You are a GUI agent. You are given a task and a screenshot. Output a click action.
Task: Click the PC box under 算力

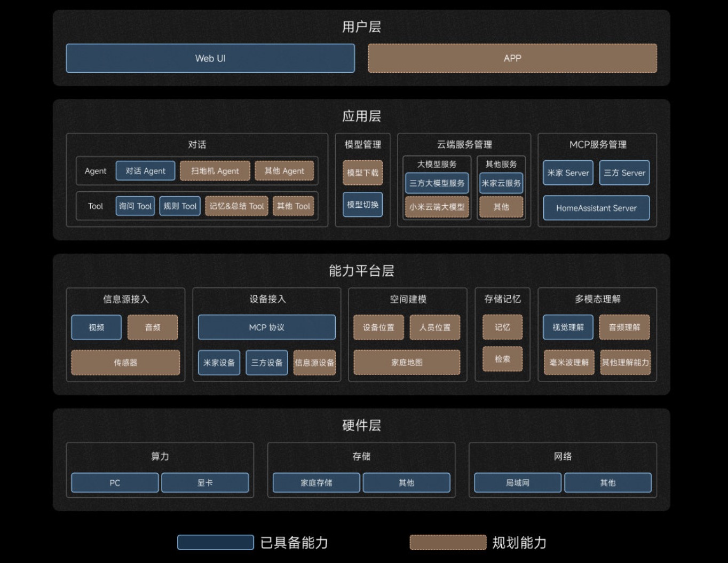pos(115,483)
